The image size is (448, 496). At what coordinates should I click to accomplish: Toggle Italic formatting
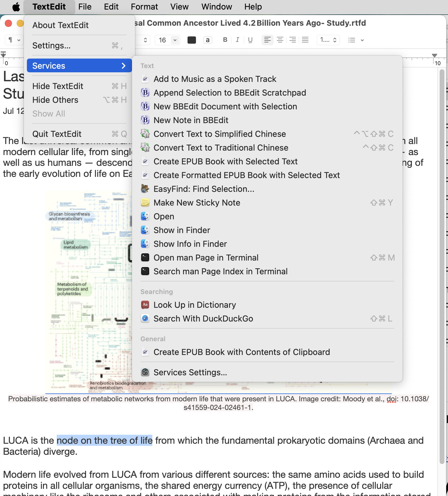coord(237,40)
